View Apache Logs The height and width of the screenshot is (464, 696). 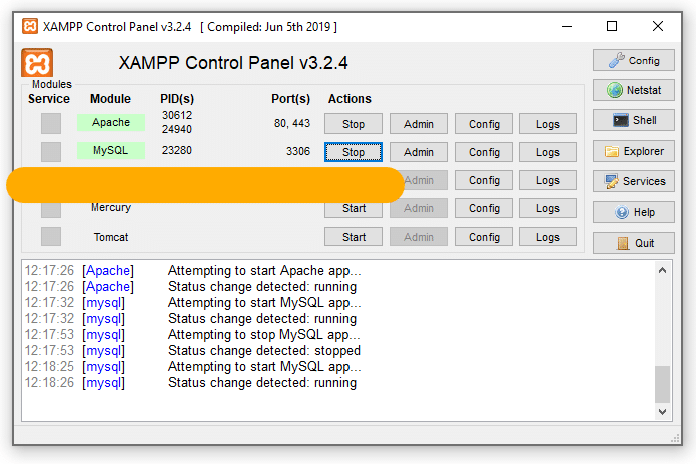pos(548,124)
